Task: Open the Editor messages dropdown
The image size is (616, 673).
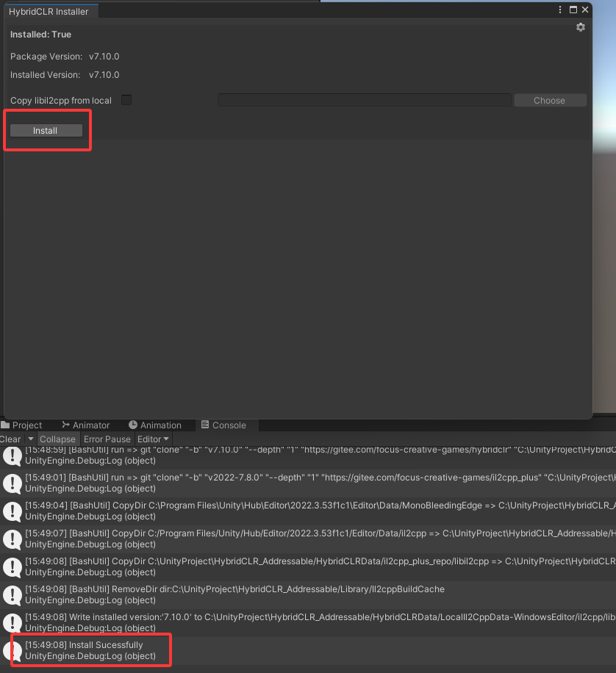Action: coord(152,439)
